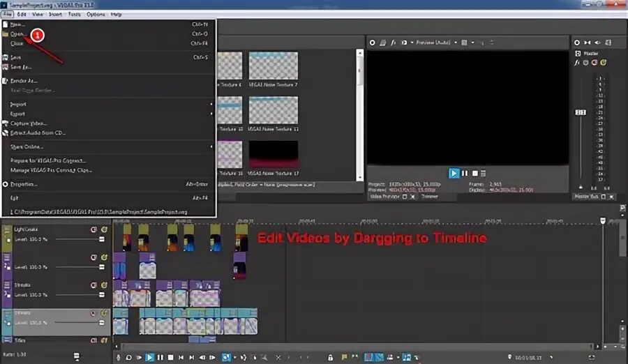The height and width of the screenshot is (364, 628).
Task: Pause the video preview
Action: click(x=465, y=174)
